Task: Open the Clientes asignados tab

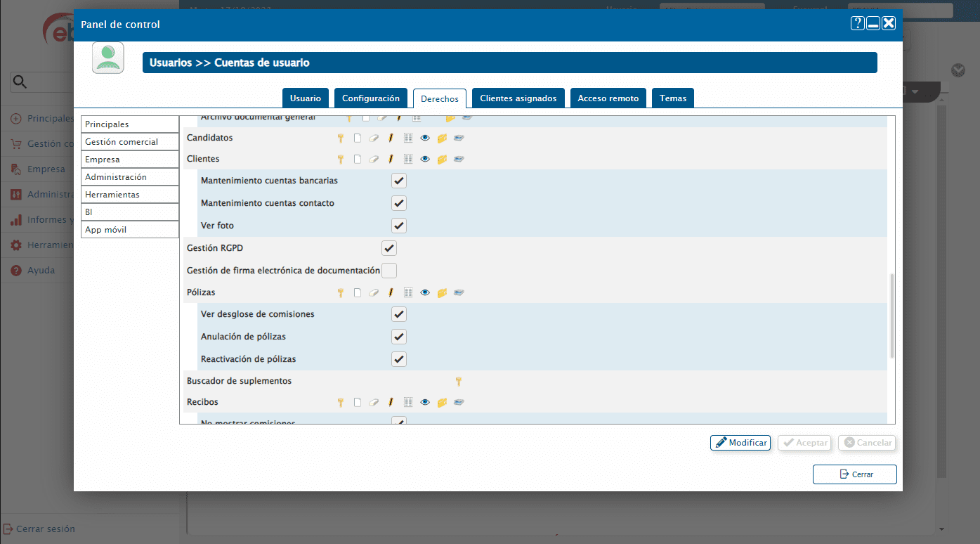Action: click(518, 98)
